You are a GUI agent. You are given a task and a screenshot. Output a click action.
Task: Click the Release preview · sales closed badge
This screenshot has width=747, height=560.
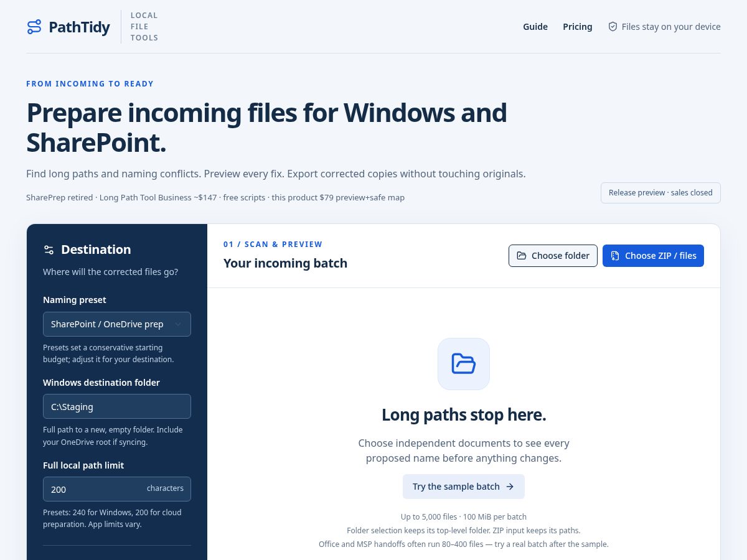coord(660,193)
